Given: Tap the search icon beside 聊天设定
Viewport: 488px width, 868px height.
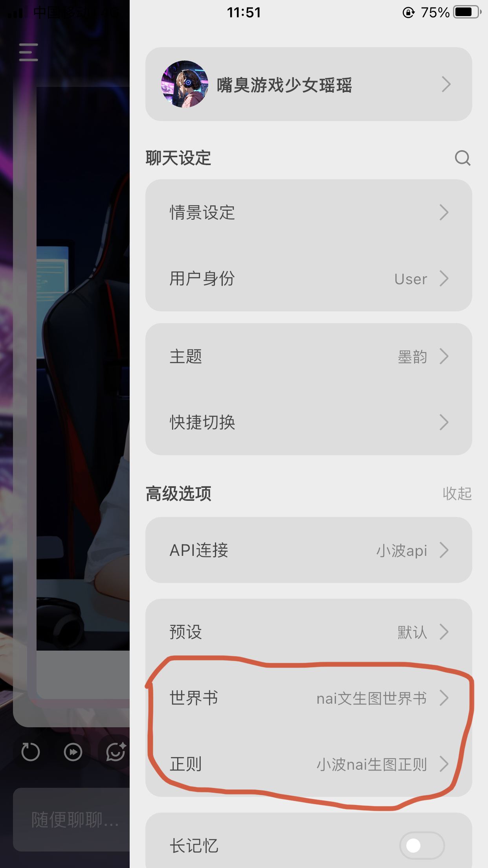Looking at the screenshot, I should point(462,158).
